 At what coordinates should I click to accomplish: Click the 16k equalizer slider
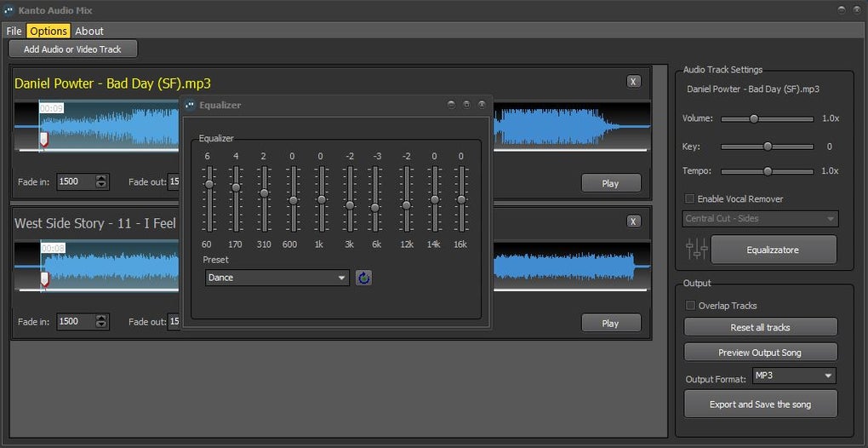click(x=460, y=198)
